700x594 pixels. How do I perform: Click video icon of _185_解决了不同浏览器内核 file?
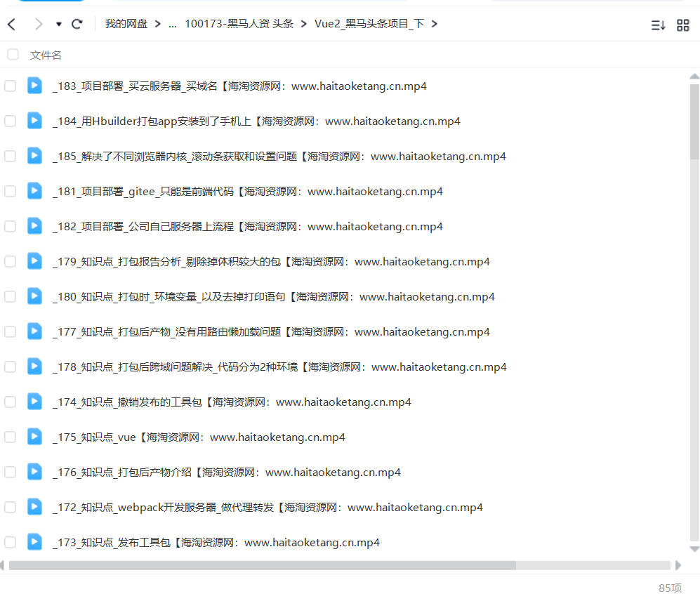point(34,156)
